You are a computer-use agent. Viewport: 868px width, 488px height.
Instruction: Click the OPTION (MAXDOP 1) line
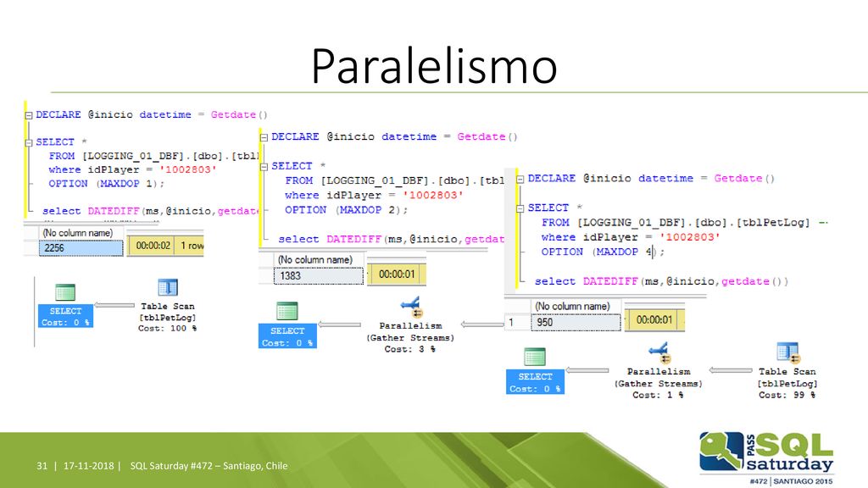[x=106, y=183]
